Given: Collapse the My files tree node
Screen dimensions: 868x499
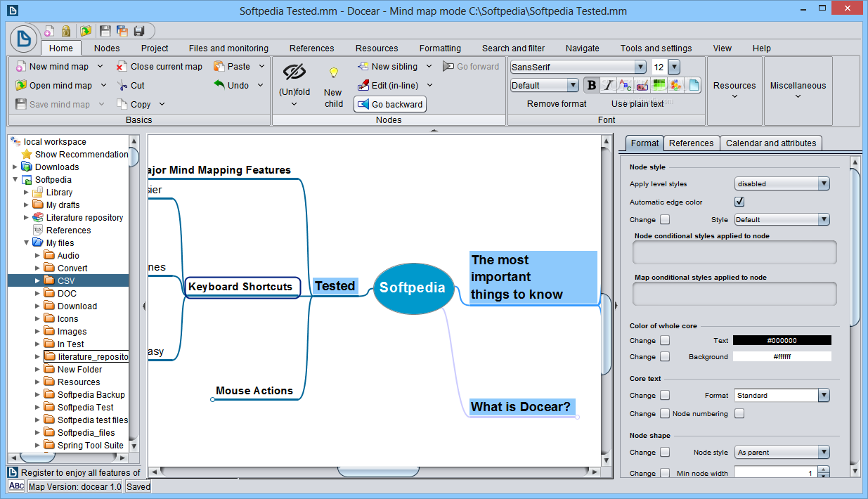Looking at the screenshot, I should [x=27, y=242].
